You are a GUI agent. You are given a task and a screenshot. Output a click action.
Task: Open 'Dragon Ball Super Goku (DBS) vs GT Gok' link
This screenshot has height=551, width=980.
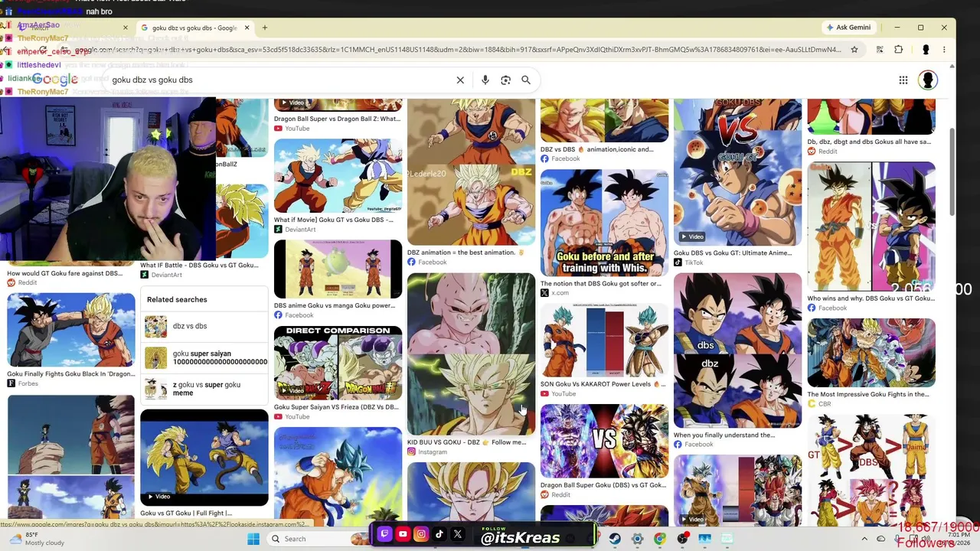603,485
